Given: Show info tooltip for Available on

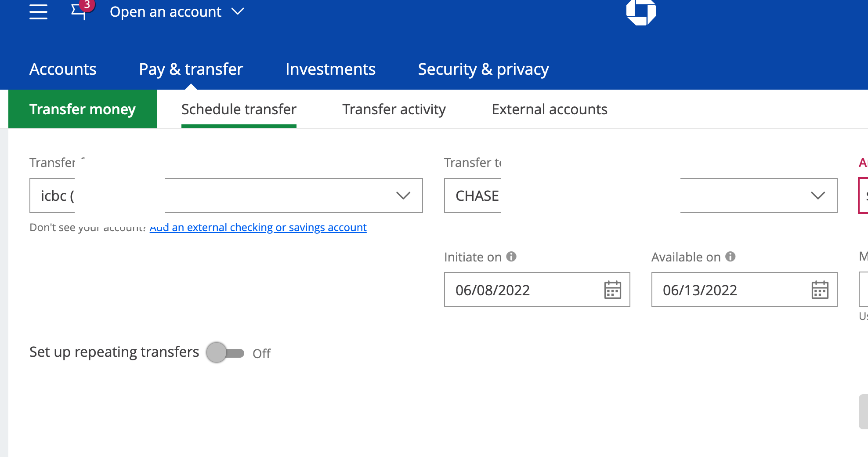Looking at the screenshot, I should tap(731, 257).
